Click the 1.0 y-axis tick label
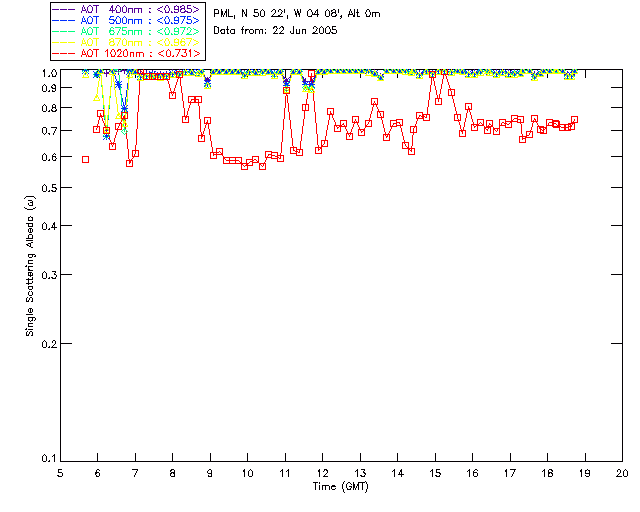The image size is (640, 512). (x=49, y=73)
